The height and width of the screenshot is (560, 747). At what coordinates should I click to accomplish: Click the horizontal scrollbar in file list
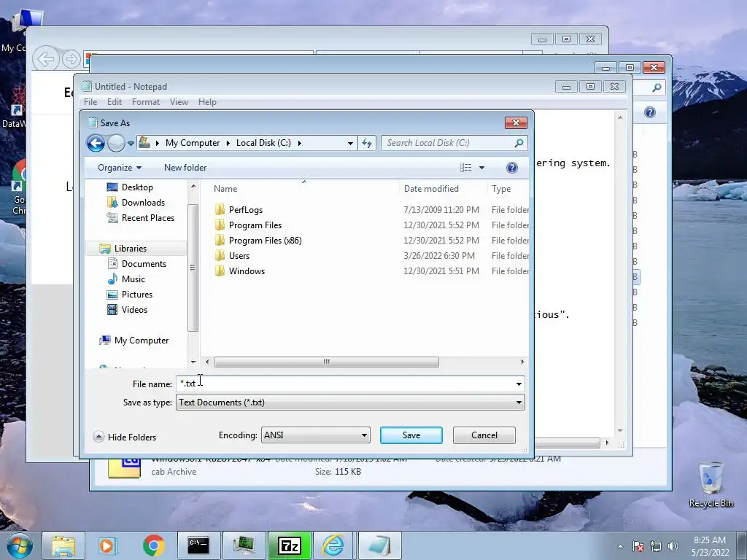pyautogui.click(x=326, y=362)
